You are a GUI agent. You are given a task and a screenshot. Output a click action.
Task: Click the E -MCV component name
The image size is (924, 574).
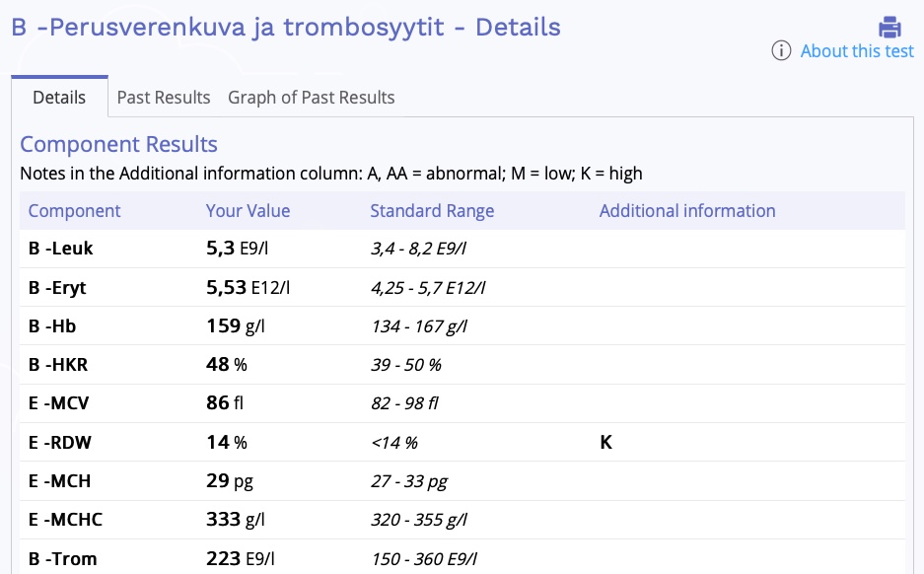tap(59, 403)
